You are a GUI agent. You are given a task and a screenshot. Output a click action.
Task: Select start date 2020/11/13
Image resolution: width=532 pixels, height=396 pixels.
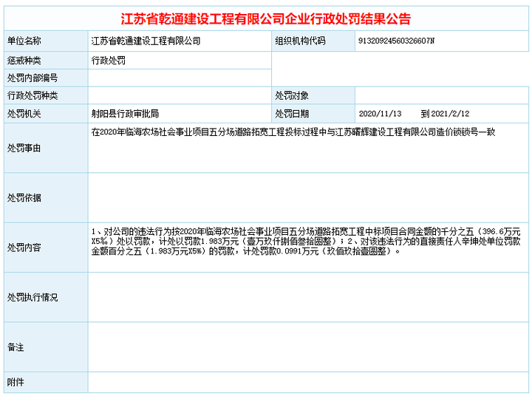pyautogui.click(x=380, y=114)
